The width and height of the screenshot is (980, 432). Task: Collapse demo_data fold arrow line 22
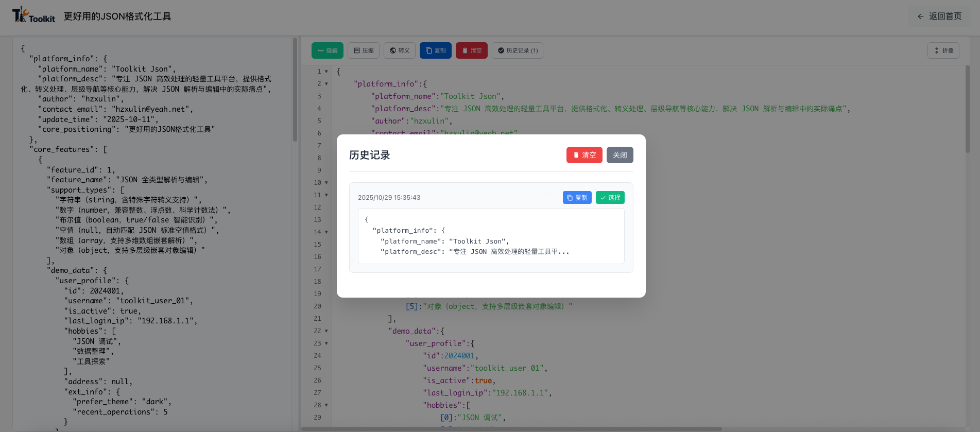pyautogui.click(x=326, y=331)
